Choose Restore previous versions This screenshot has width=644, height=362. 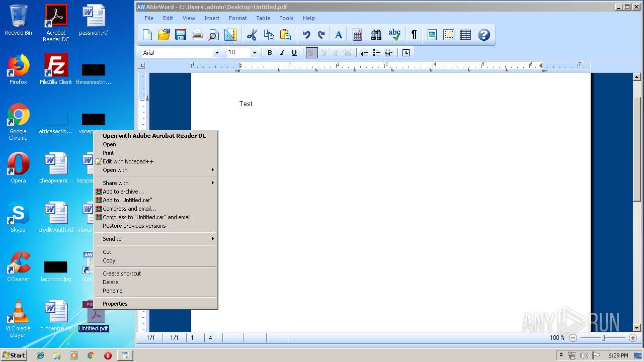pyautogui.click(x=156, y=226)
